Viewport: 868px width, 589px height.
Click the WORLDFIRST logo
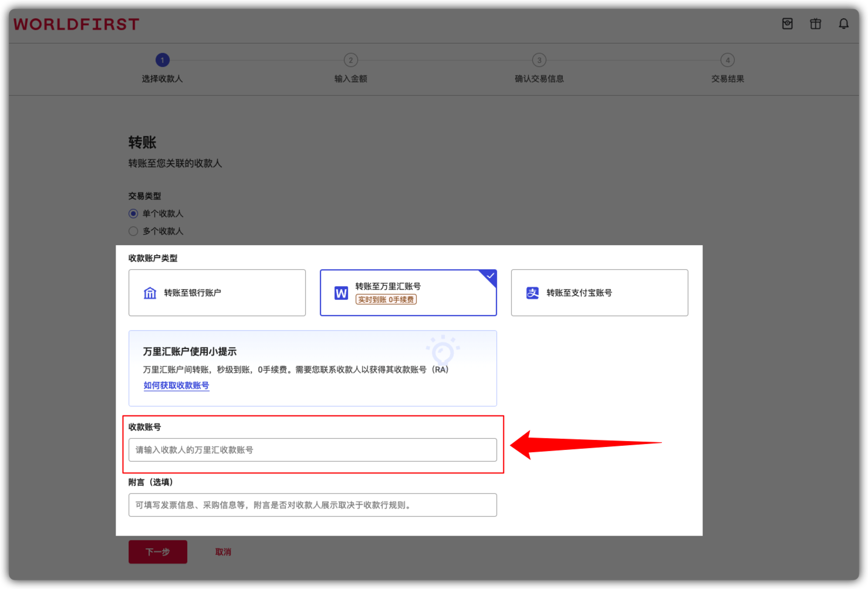[x=75, y=24]
